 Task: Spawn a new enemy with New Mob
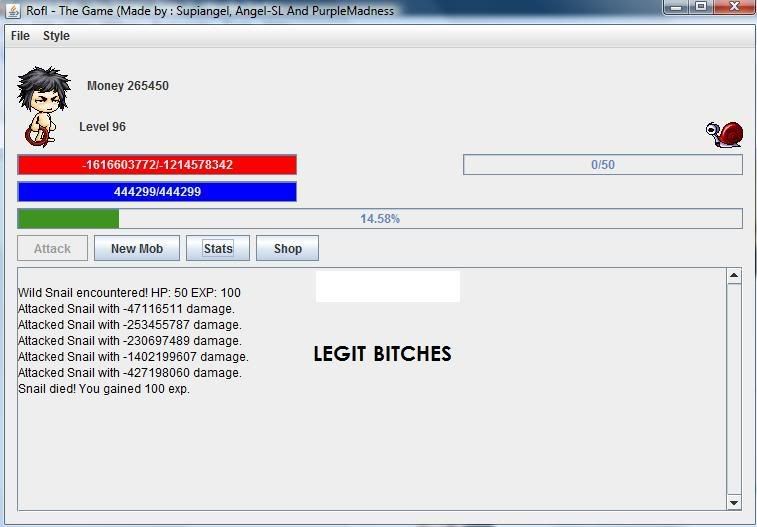point(137,249)
